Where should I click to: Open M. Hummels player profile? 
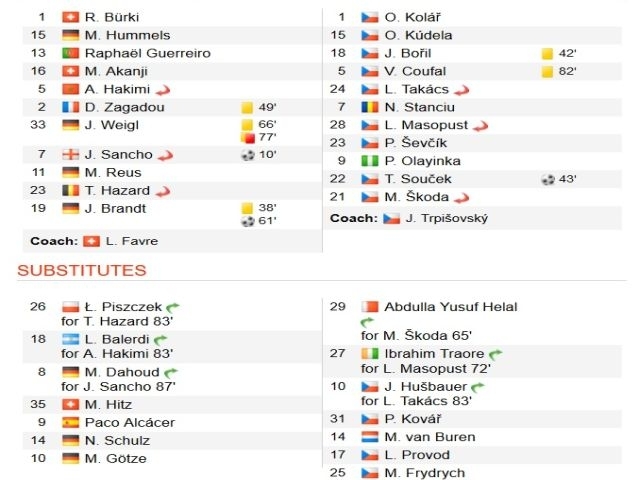point(128,35)
